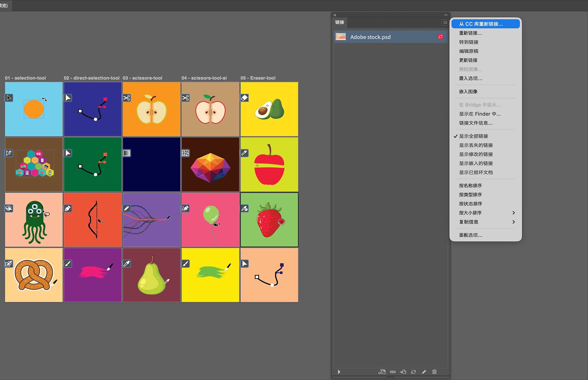The height and width of the screenshot is (380, 588).
Task: Expand the 按大小排序 submenu arrow
Action: (514, 213)
